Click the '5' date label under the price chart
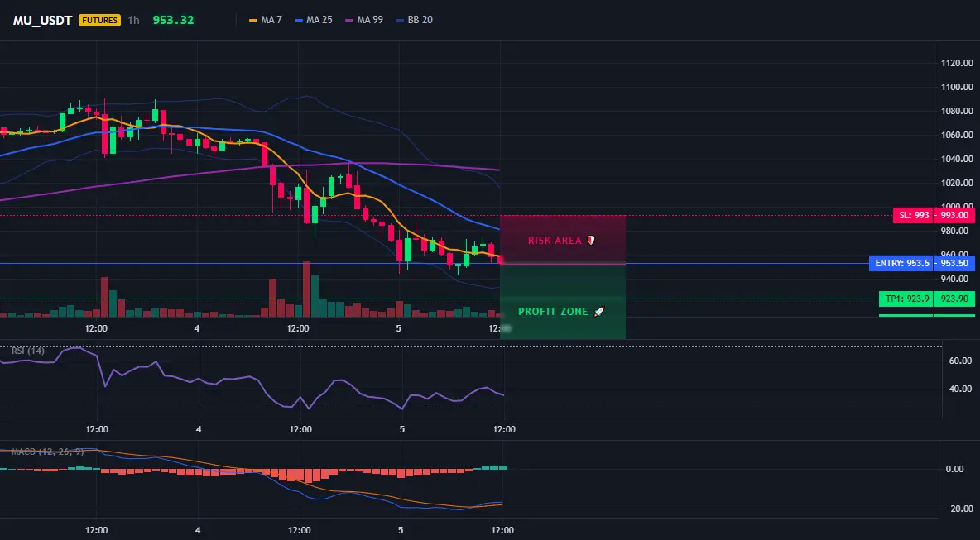 (399, 328)
